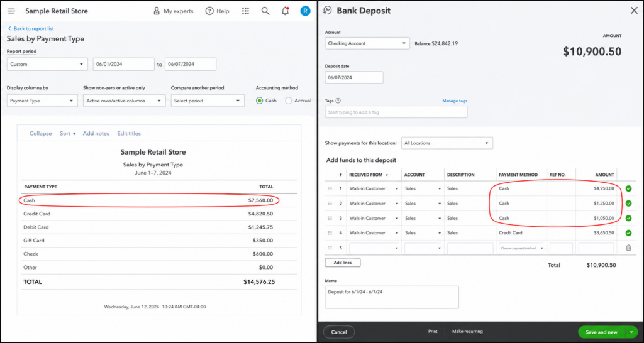Click Print in the bottom bar
Screen dimensions: 644x343
coord(433,332)
